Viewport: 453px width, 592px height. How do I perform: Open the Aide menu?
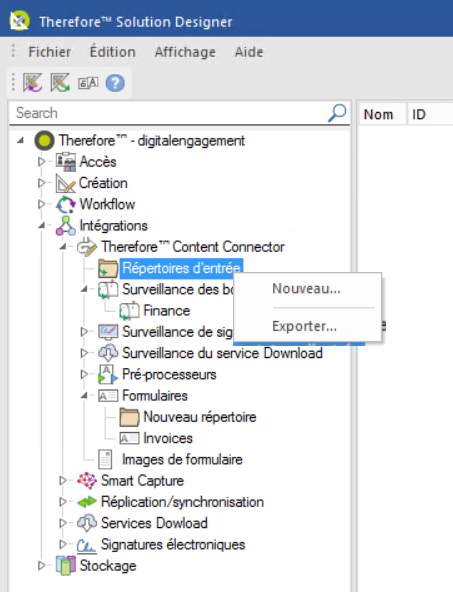(x=249, y=52)
